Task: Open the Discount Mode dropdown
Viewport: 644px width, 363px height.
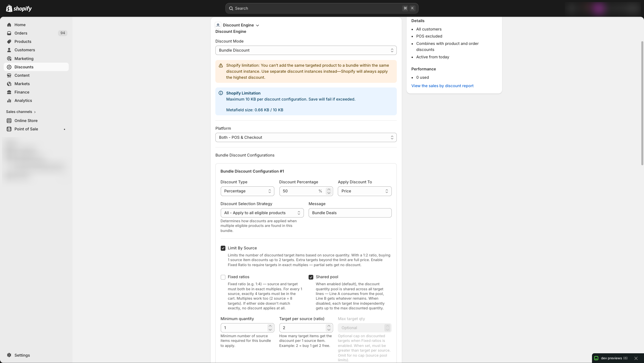Action: tap(306, 50)
